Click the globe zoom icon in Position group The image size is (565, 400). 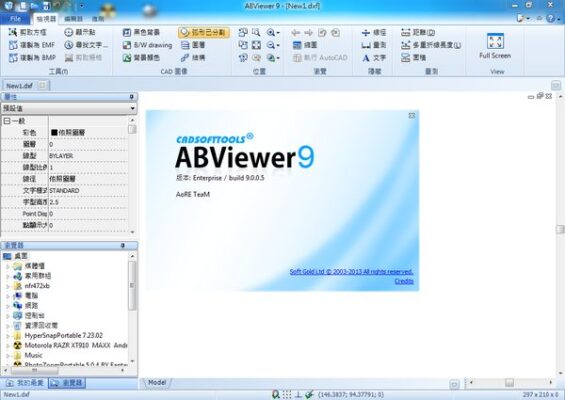pos(271,58)
